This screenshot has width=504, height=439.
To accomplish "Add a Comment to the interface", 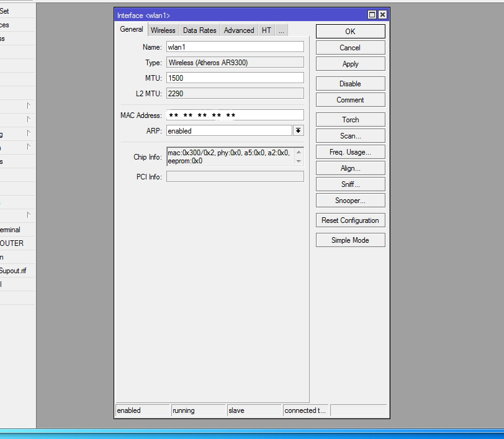I will 350,100.
